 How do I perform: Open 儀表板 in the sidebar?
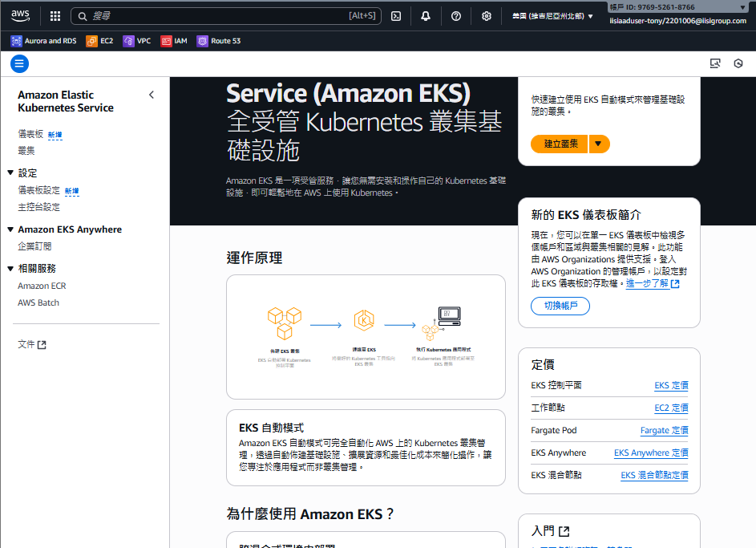(x=30, y=134)
